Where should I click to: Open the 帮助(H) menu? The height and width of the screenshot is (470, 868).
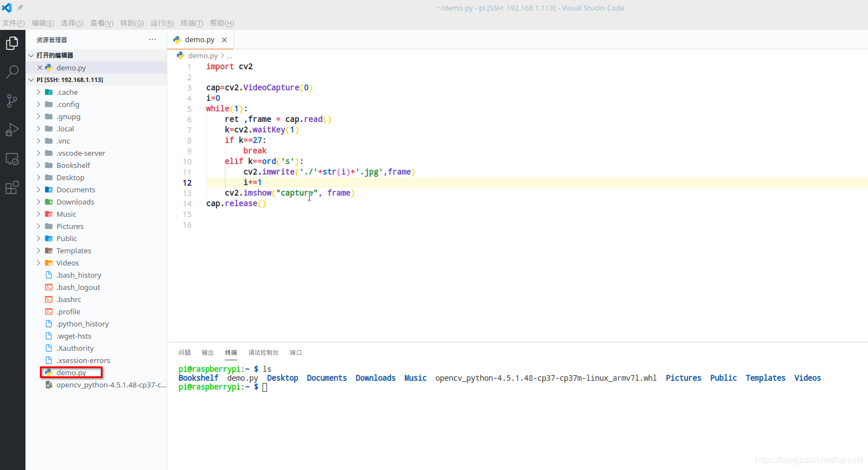point(222,23)
